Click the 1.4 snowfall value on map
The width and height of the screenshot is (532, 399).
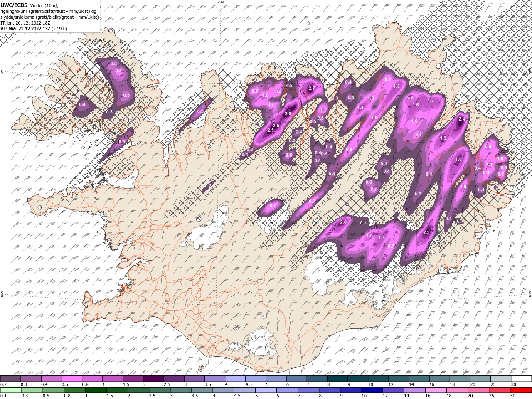(361, 108)
